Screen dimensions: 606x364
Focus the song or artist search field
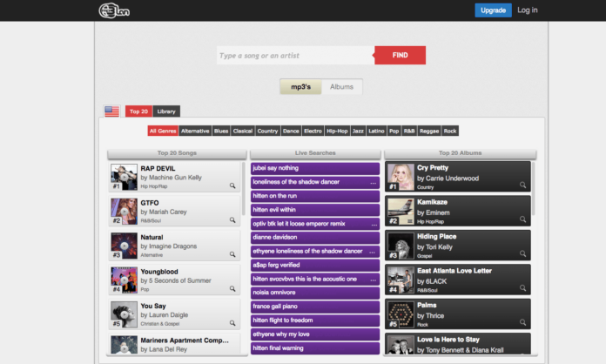coord(296,55)
